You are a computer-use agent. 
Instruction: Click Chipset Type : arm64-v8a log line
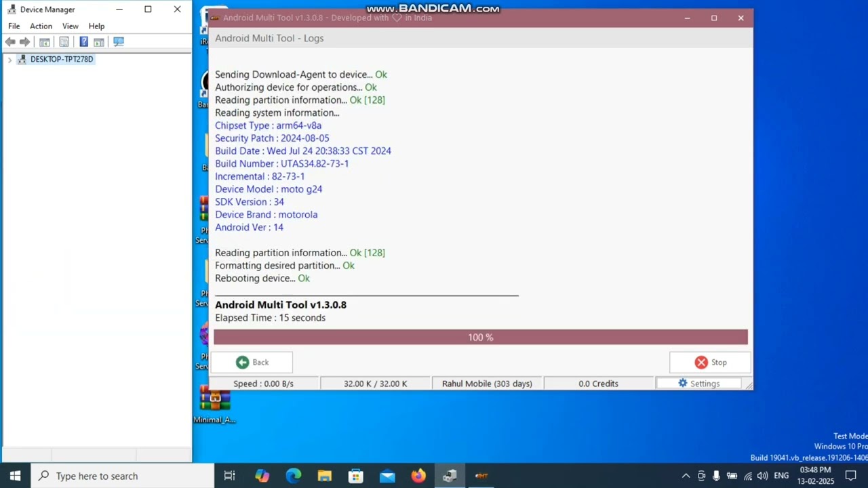click(268, 125)
